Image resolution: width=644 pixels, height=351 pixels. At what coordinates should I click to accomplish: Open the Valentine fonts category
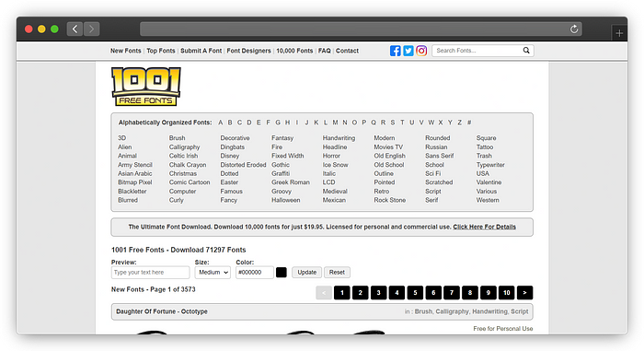[489, 181]
